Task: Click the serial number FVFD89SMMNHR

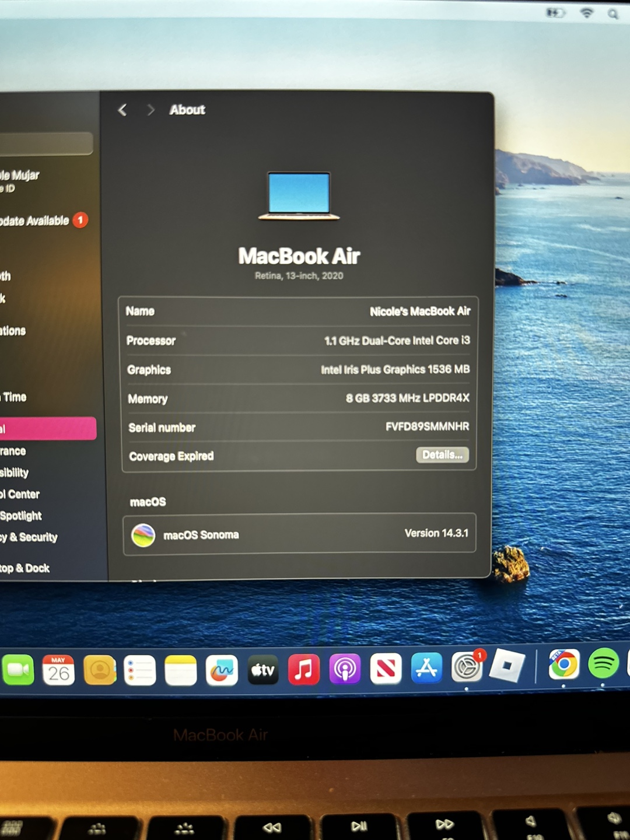Action: click(427, 426)
